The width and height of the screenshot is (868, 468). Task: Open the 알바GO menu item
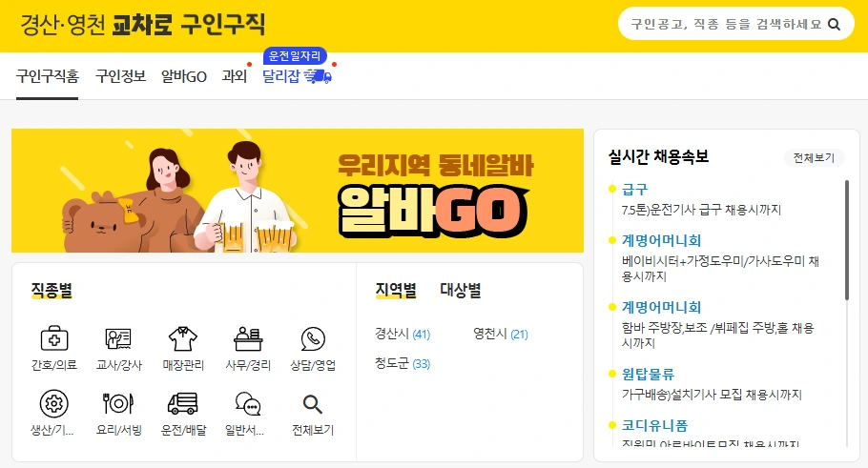click(x=184, y=76)
